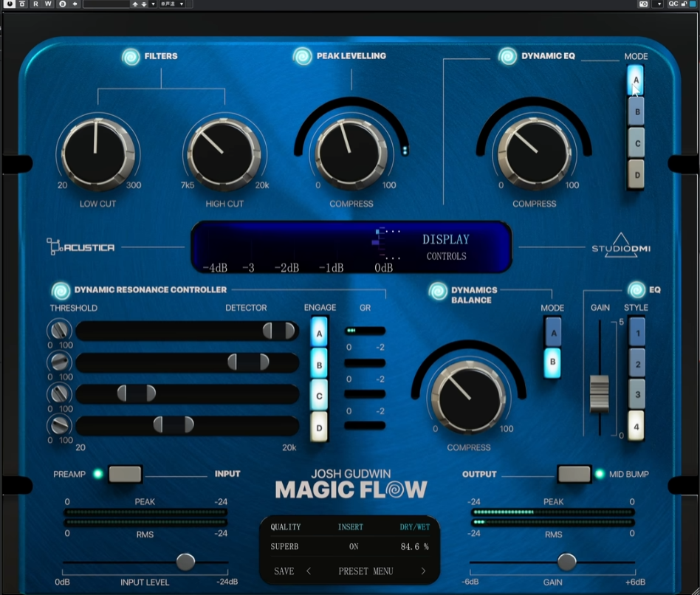Load previous preset with up arrow

[x=135, y=4]
